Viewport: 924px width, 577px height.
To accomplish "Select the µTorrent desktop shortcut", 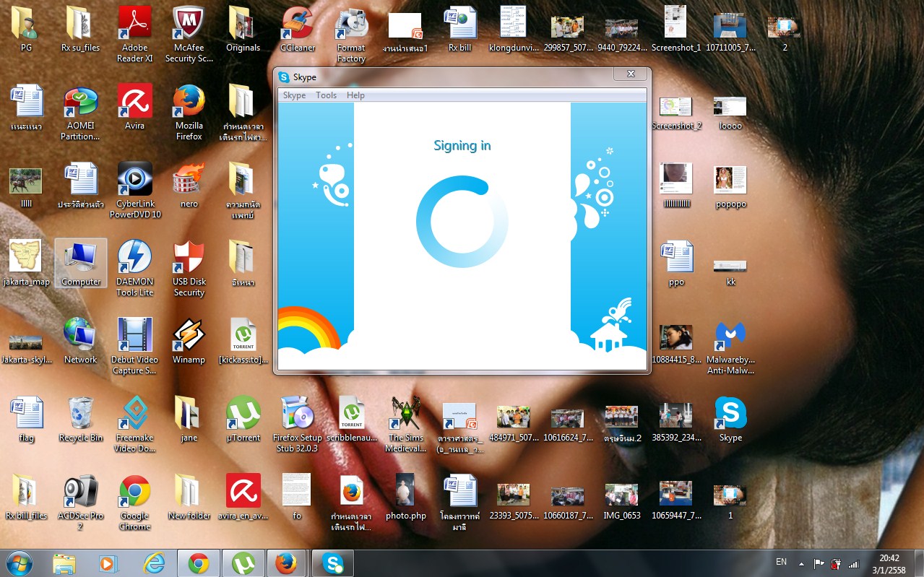I will pyautogui.click(x=243, y=420).
